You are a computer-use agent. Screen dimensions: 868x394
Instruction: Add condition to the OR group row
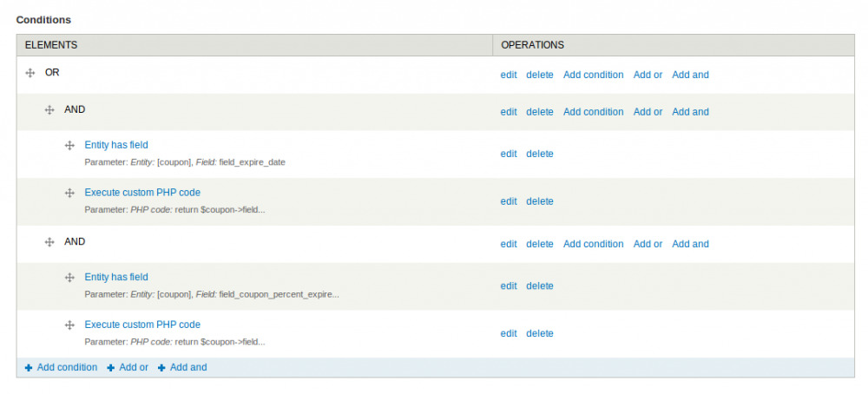(593, 75)
